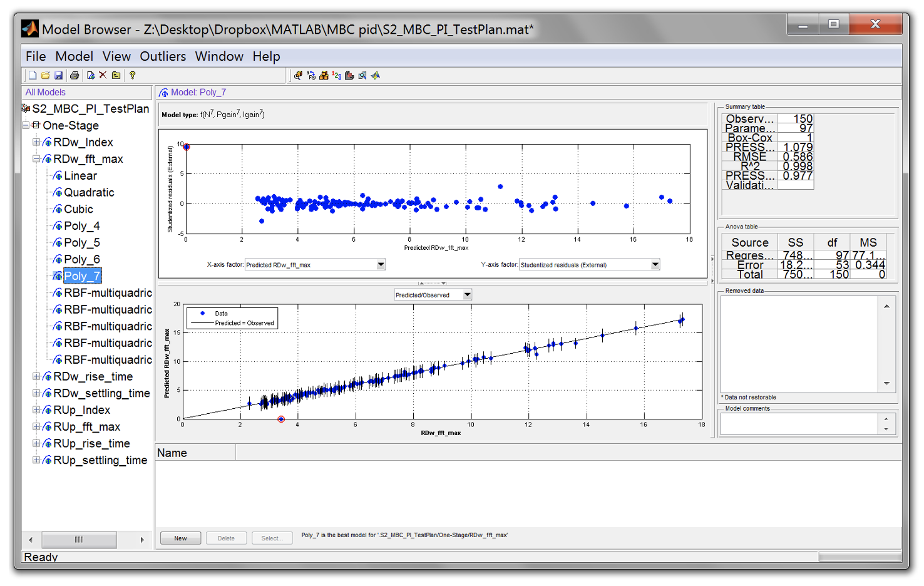Click the magnifier over box model toolbar icon

[298, 75]
